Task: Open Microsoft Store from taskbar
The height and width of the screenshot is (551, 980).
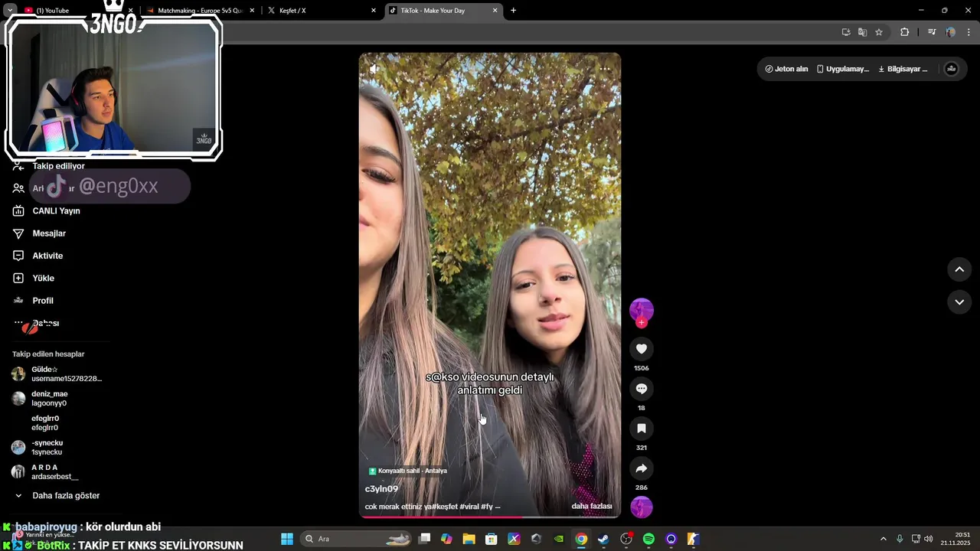Action: tap(492, 539)
